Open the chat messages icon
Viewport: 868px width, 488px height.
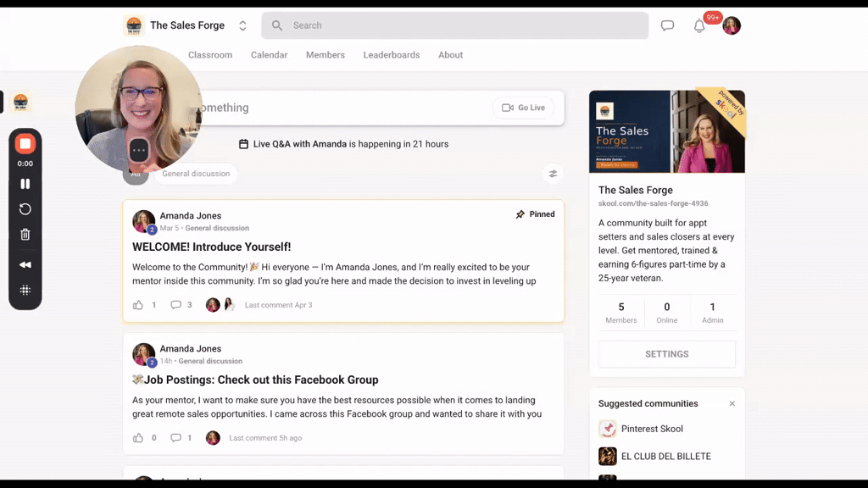[668, 25]
